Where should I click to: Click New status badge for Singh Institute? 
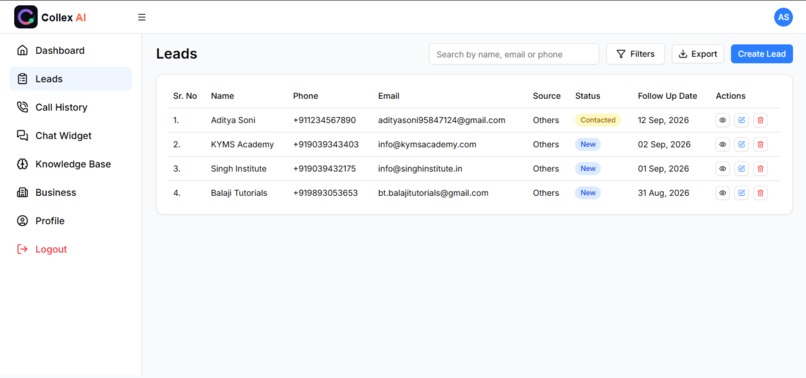588,169
